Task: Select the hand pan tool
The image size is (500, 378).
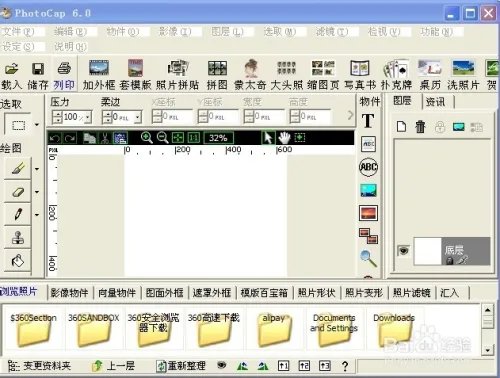Action: tap(284, 137)
